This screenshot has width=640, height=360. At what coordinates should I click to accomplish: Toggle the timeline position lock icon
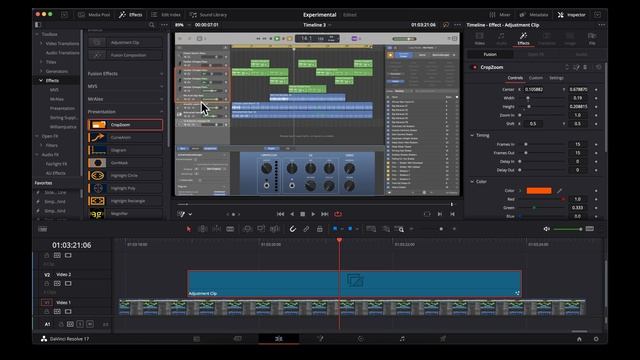tap(320, 229)
